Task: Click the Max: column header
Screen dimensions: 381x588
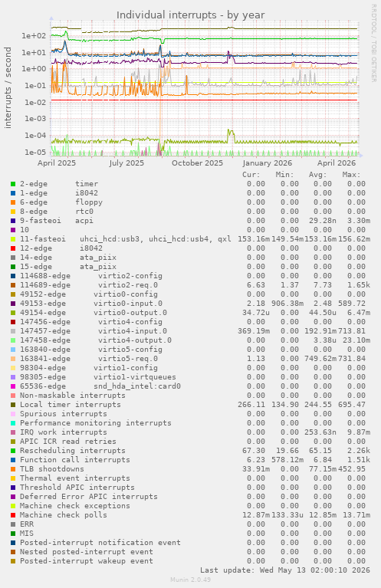Action: 351,175
